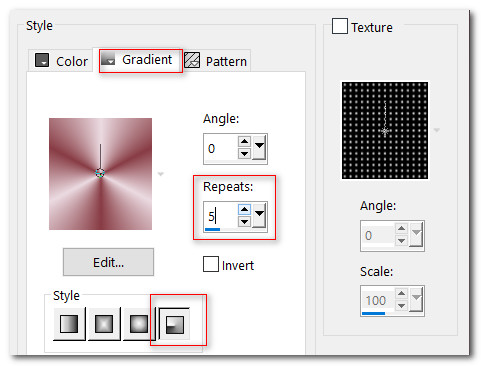Click the blue Scale slider bar
Viewport: 481px width, 366px height.
point(373,313)
